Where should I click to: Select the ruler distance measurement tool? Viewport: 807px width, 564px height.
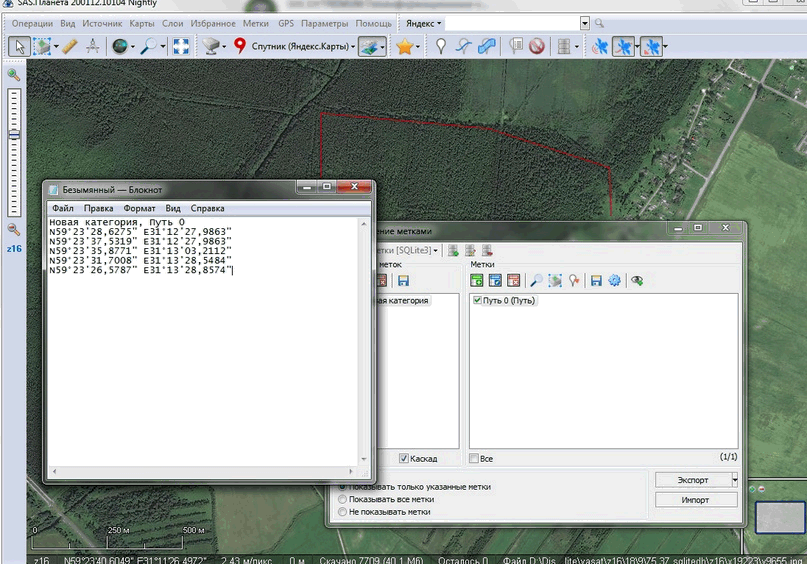pyautogui.click(x=69, y=46)
